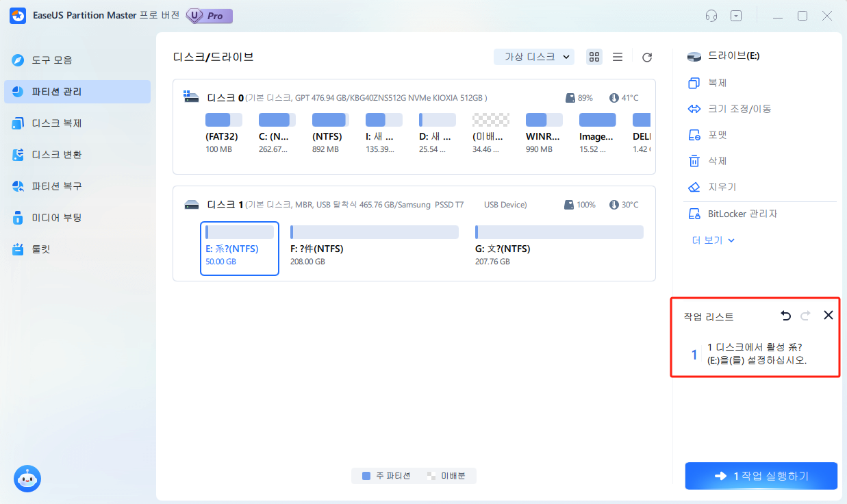Switch to grid view of disks
Viewport: 847px width, 504px height.
point(594,57)
